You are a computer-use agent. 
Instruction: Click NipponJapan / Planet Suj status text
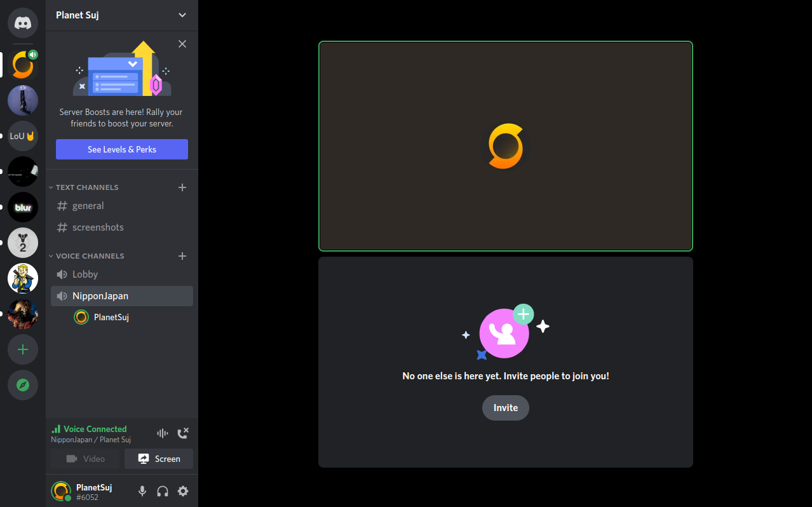[91, 440]
